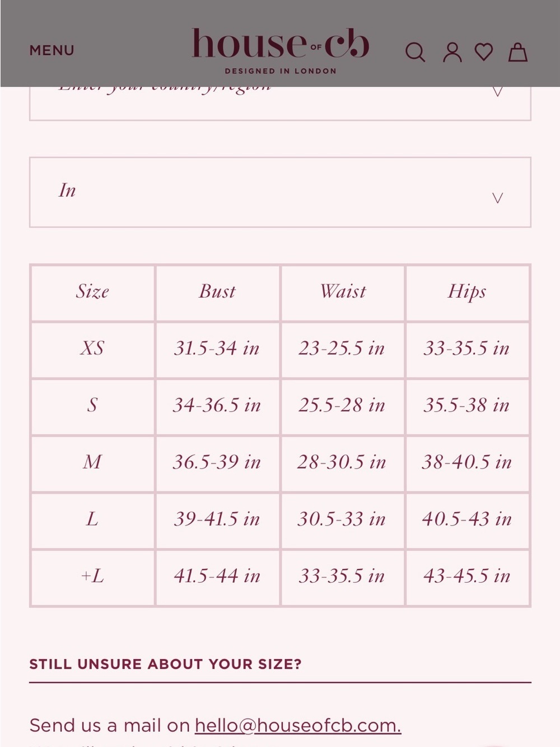
Task: Select the +L size cell
Action: (x=92, y=576)
